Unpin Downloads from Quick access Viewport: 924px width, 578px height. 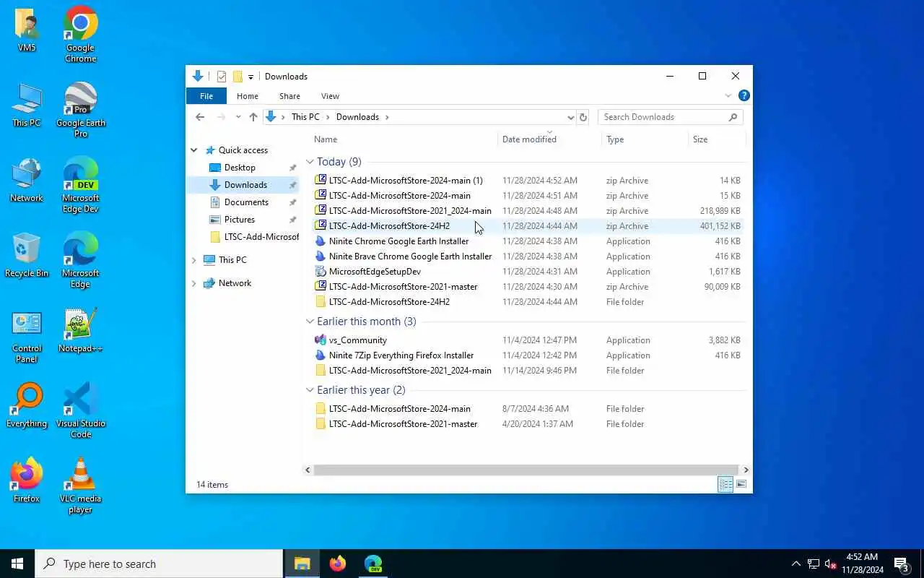(293, 185)
